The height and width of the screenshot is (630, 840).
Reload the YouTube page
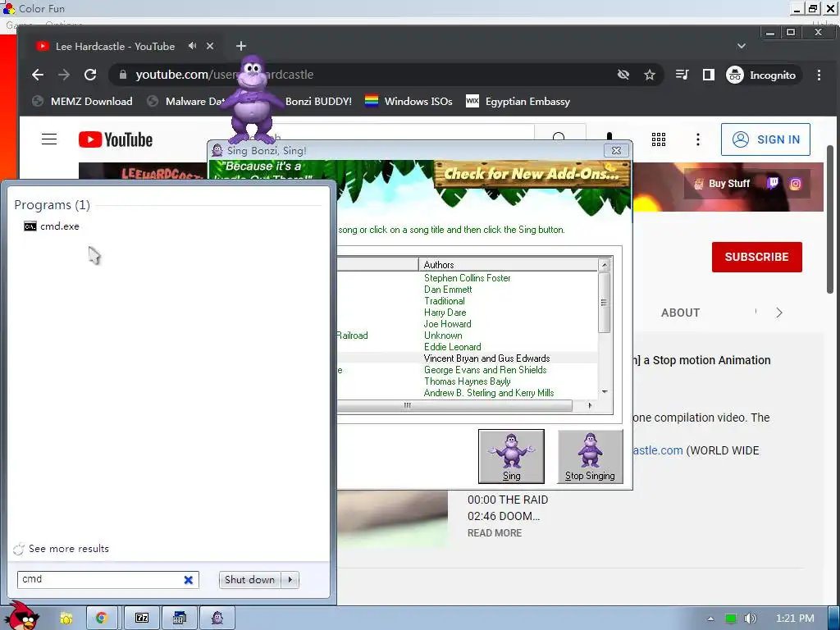click(90, 75)
